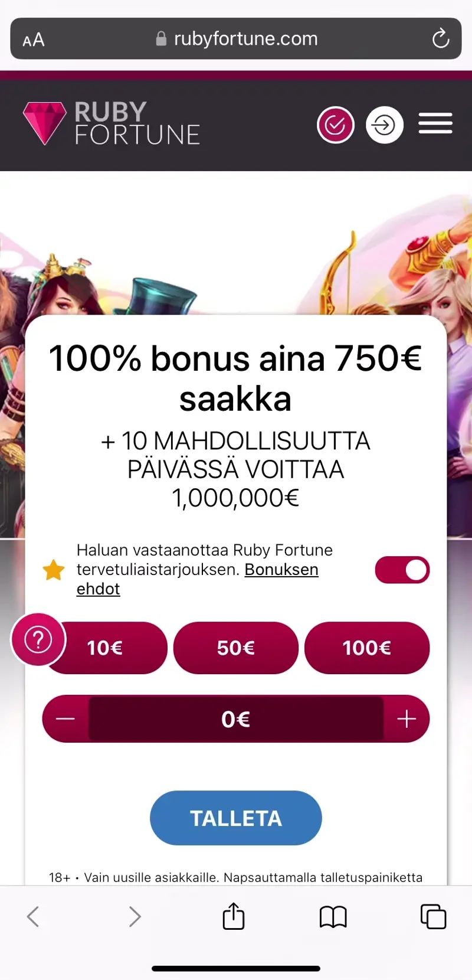Open Safari text size AA menu
This screenshot has width=472, height=980.
[34, 40]
